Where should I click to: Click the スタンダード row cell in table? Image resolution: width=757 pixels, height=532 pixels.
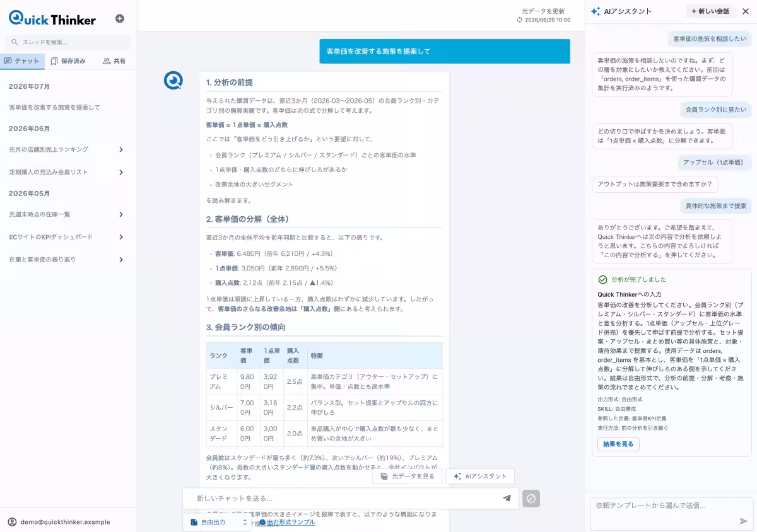221,434
